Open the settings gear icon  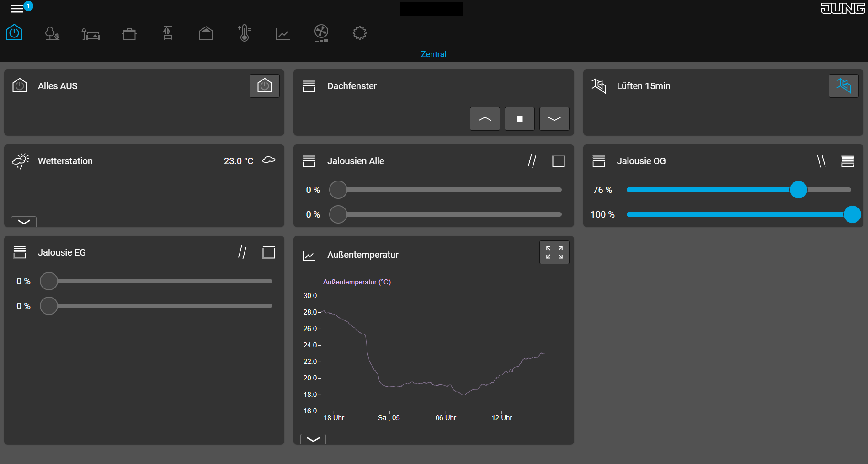tap(360, 33)
